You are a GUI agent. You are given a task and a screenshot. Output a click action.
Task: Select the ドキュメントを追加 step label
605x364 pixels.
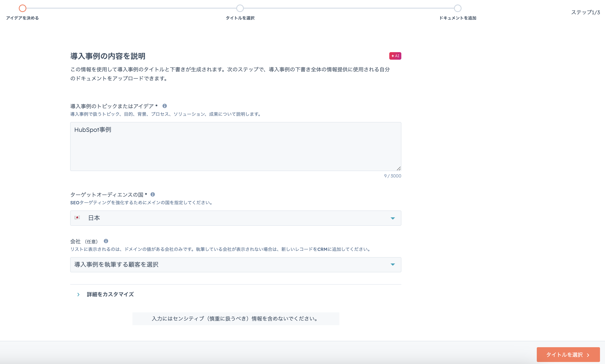coord(458,18)
